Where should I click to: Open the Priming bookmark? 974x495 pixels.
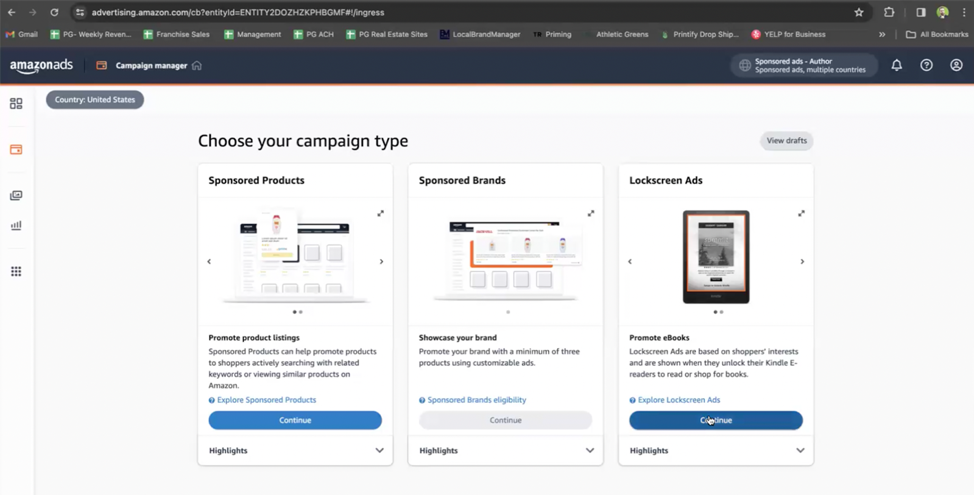[x=552, y=34]
